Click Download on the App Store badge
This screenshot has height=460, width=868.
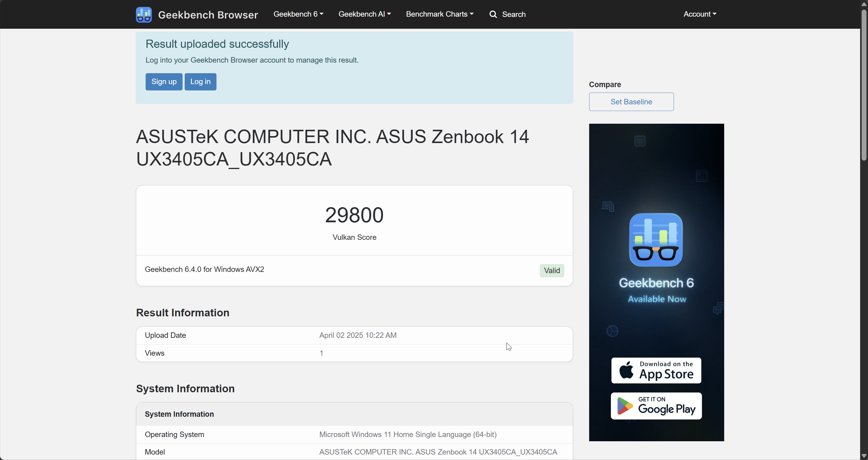coord(656,370)
